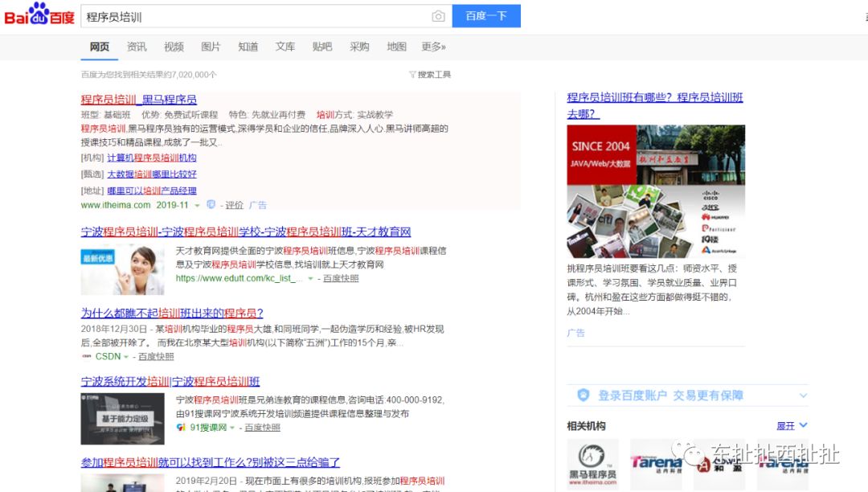Open 百度快照 for the 91搜课网 result
Image resolution: width=868 pixels, height=492 pixels.
coord(262,428)
